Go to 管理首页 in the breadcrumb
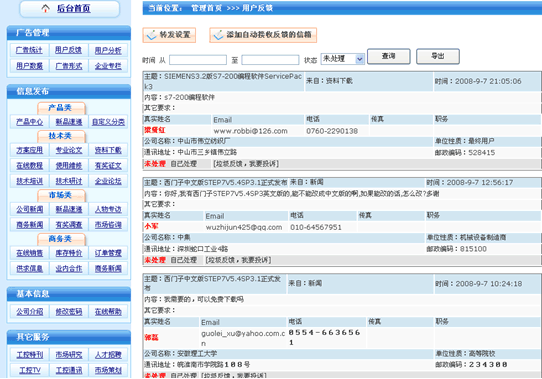 coord(206,8)
